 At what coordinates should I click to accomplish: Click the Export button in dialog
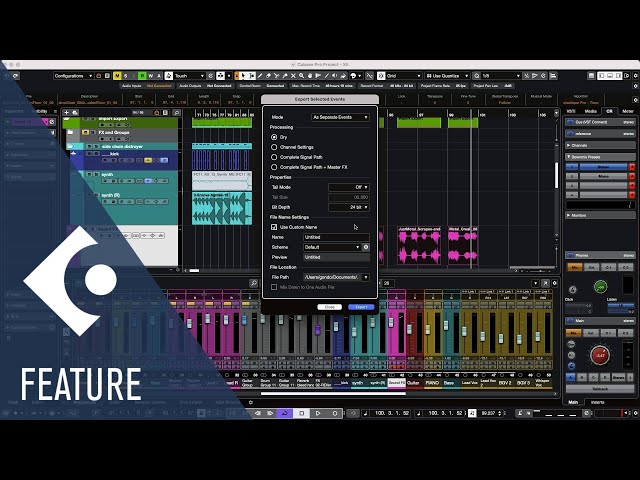coord(362,307)
